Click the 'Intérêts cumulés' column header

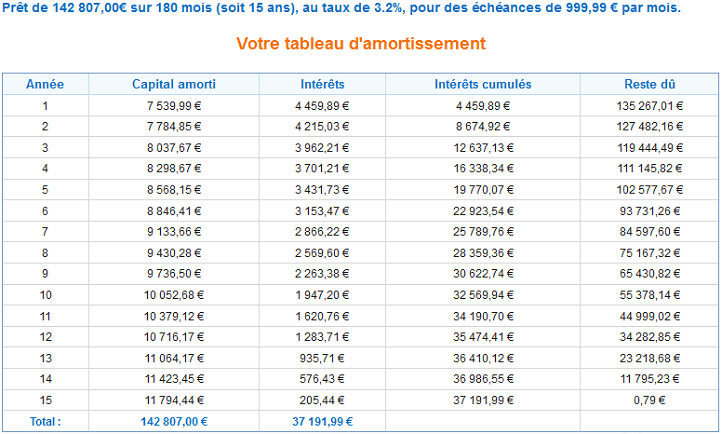[483, 84]
